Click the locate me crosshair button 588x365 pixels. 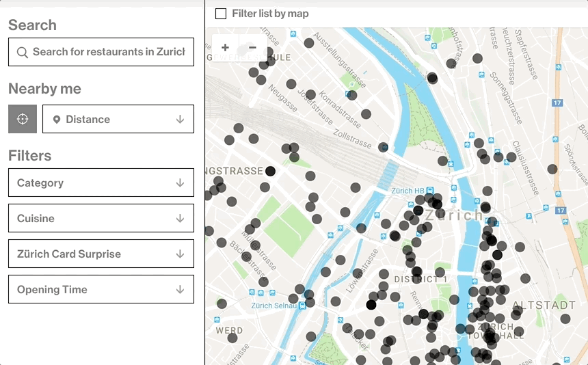click(22, 119)
